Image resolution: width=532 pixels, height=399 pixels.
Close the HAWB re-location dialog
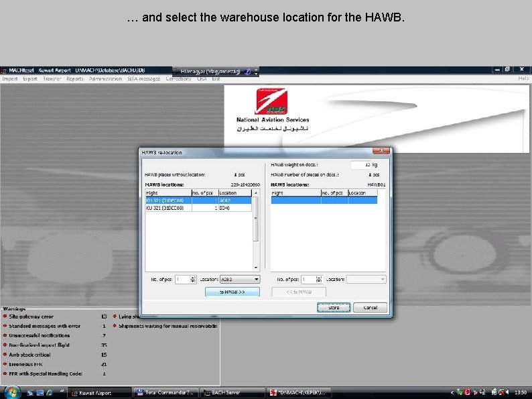click(381, 151)
